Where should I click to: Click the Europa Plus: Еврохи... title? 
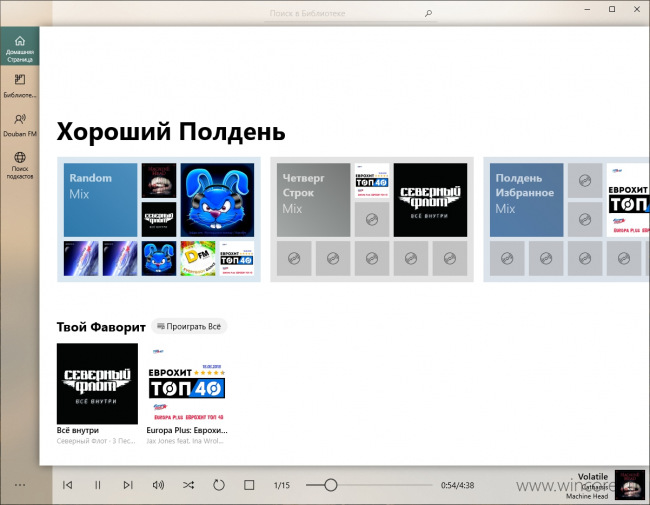187,430
